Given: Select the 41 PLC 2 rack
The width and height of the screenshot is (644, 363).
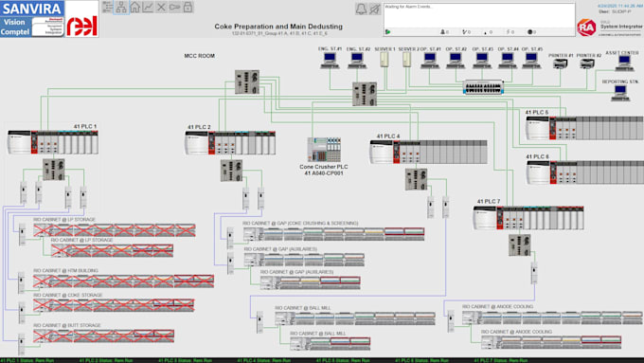Looking at the screenshot, I should pos(230,143).
